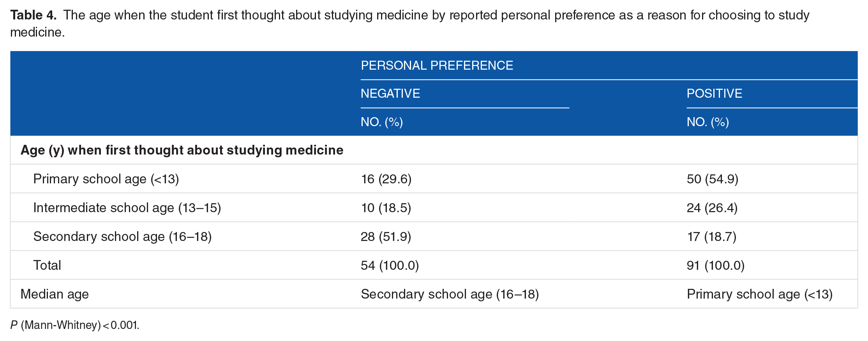Viewport: 868px width, 341px height.
Task: Click the value 28 (51.9)
Action: pos(386,237)
